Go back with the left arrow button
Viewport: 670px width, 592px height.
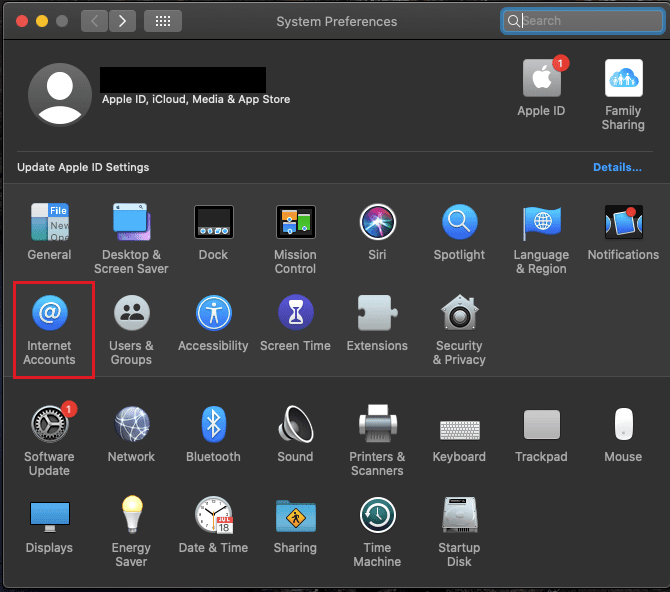tap(94, 21)
